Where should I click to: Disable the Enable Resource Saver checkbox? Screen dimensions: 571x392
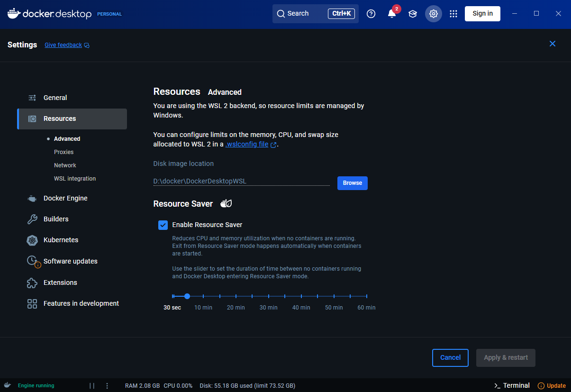point(163,225)
